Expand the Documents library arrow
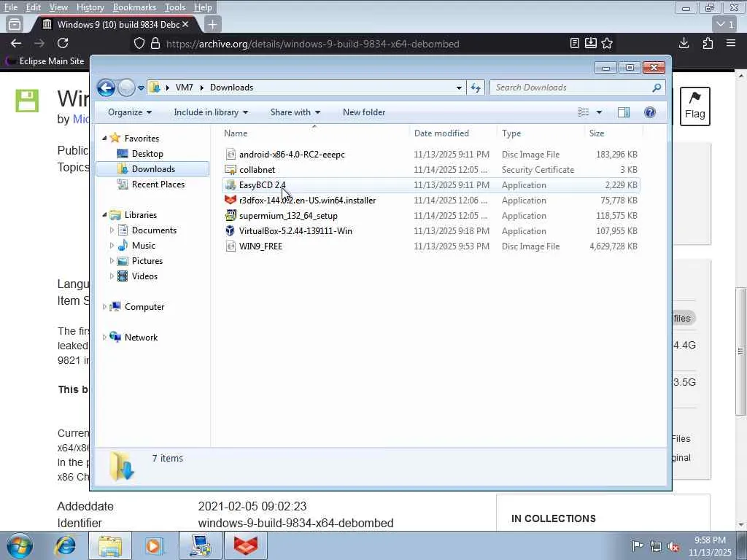Image resolution: width=747 pixels, height=560 pixels. click(x=112, y=230)
